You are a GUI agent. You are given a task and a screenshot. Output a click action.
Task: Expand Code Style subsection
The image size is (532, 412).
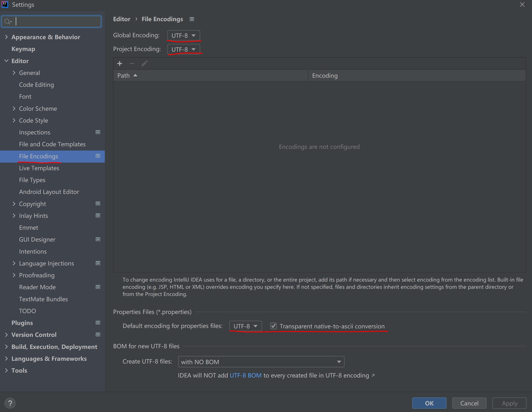click(x=14, y=120)
